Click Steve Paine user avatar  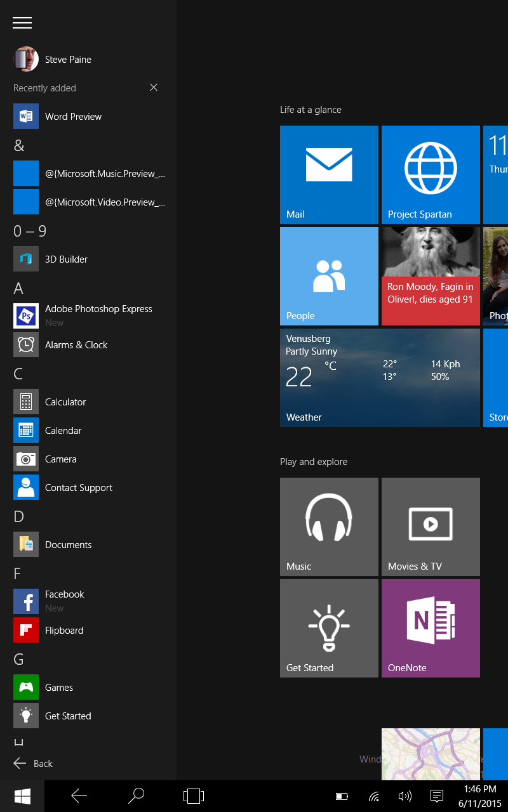pyautogui.click(x=26, y=59)
